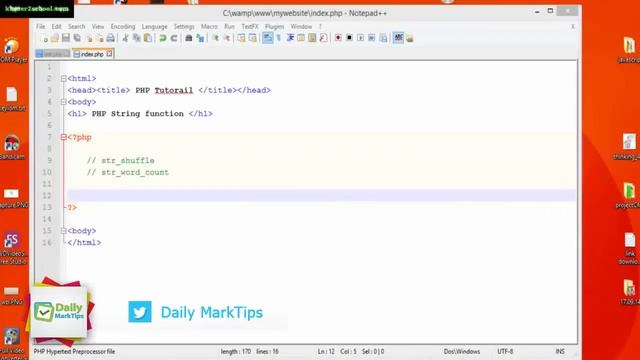
Task: Open the Window menu
Action: pos(301,27)
